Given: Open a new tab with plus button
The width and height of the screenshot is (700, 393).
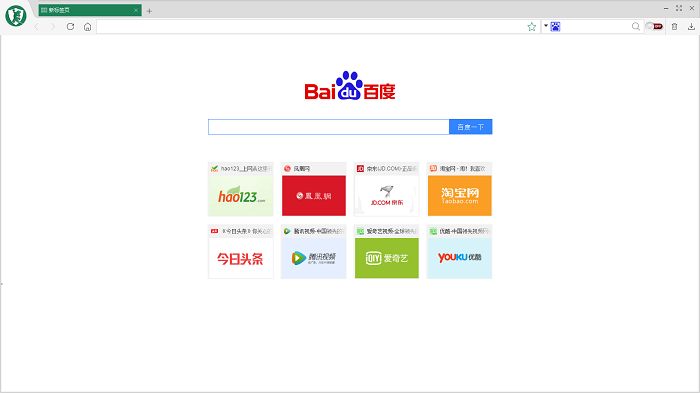Looking at the screenshot, I should point(149,11).
